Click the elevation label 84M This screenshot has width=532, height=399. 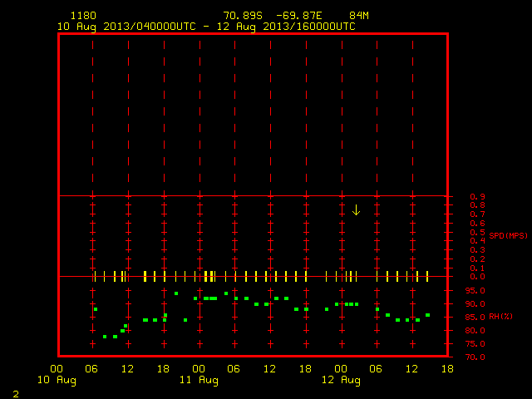pos(359,16)
